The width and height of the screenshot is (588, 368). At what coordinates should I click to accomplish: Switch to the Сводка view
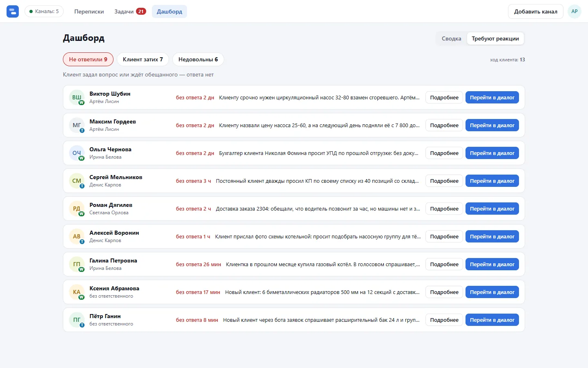451,38
